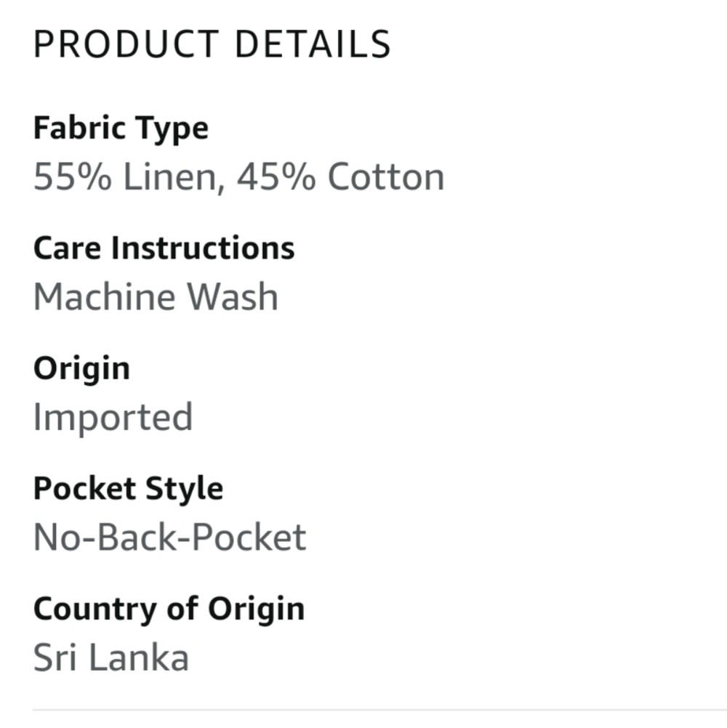The height and width of the screenshot is (728, 727).
Task: Click the No-Back-Pocket value
Action: (169, 537)
